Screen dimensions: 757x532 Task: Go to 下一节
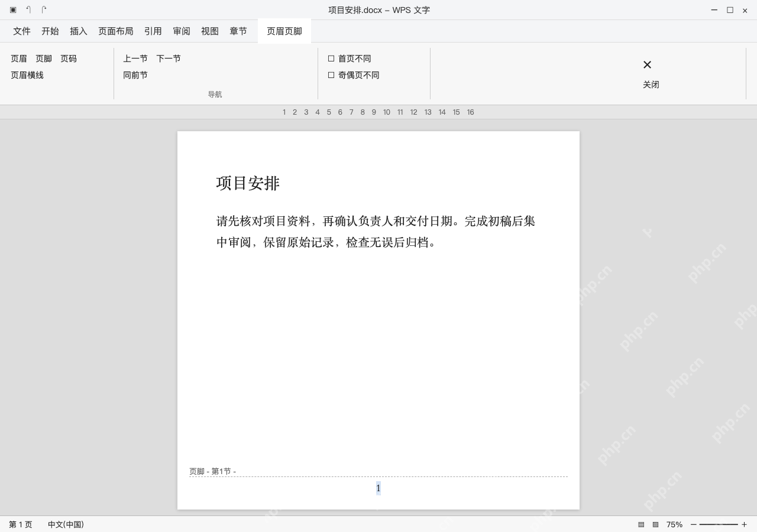coord(169,59)
